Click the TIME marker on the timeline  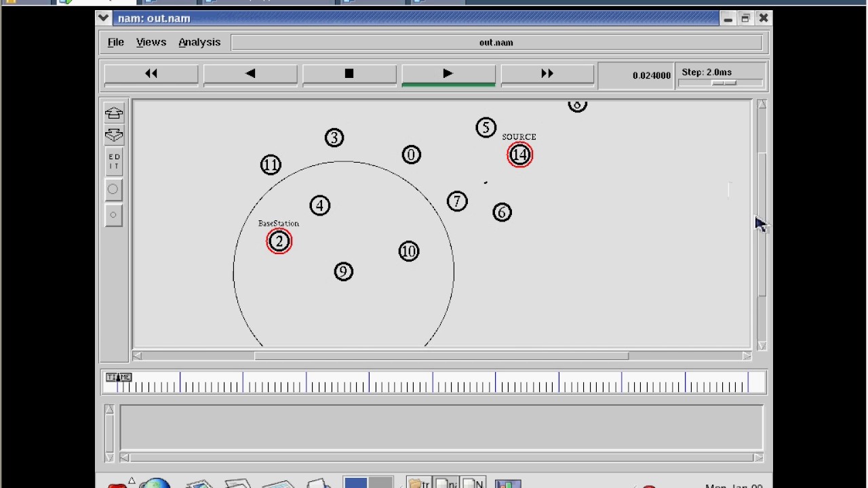click(x=119, y=377)
